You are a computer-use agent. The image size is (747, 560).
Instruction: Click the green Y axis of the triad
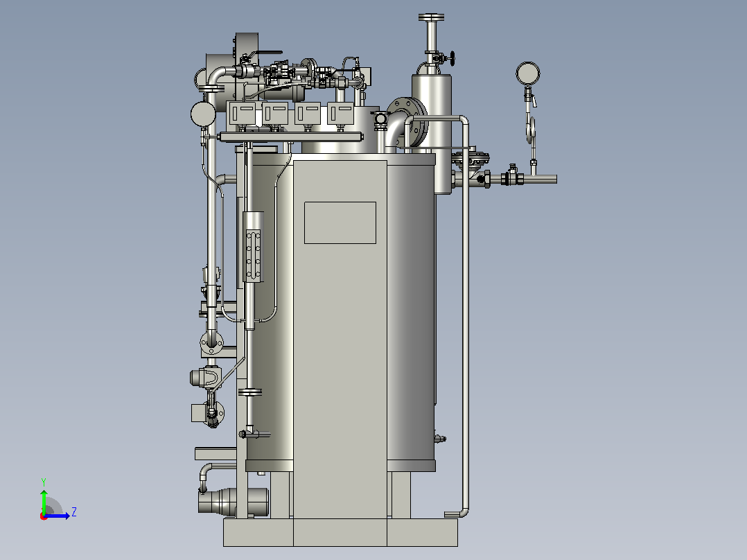pos(44,501)
